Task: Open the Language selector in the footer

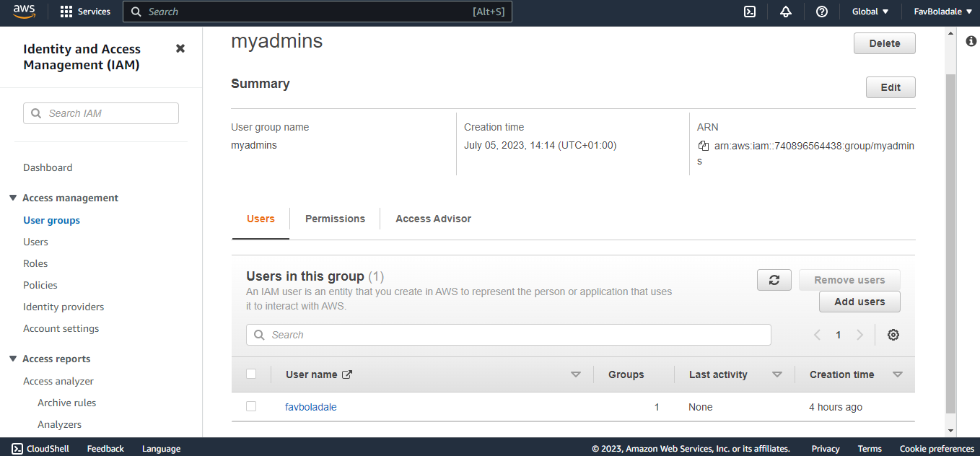Action: coord(161,448)
